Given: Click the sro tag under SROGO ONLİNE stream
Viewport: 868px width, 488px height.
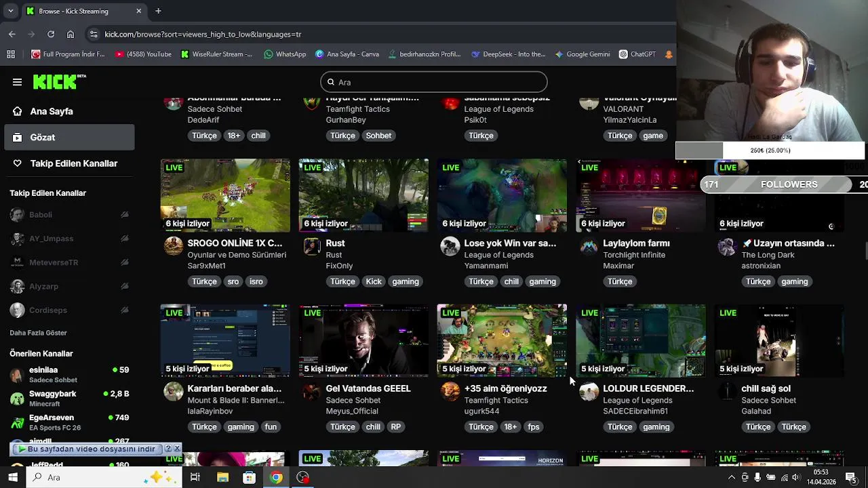Looking at the screenshot, I should click(x=233, y=281).
